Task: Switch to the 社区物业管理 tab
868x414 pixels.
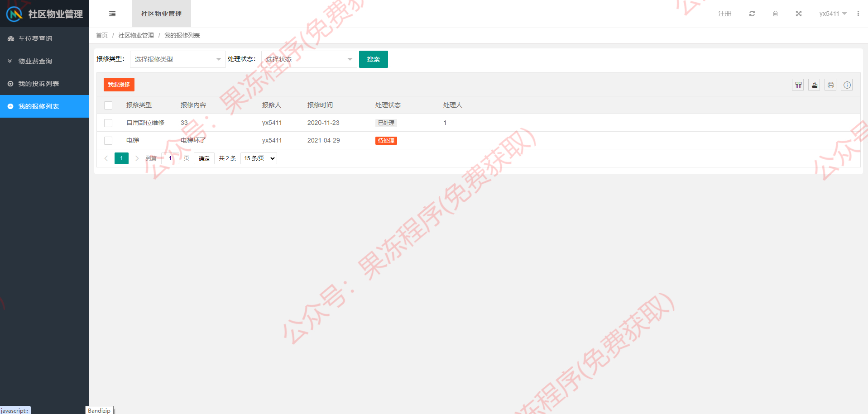Action: (x=162, y=14)
